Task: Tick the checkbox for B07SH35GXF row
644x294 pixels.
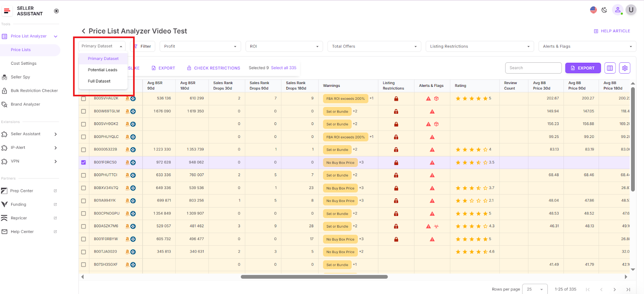Action: 84,265
